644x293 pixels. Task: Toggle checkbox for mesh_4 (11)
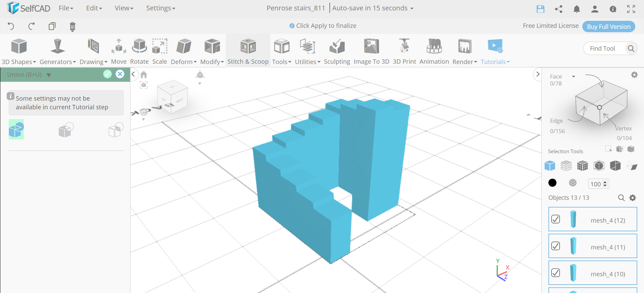[x=556, y=246]
